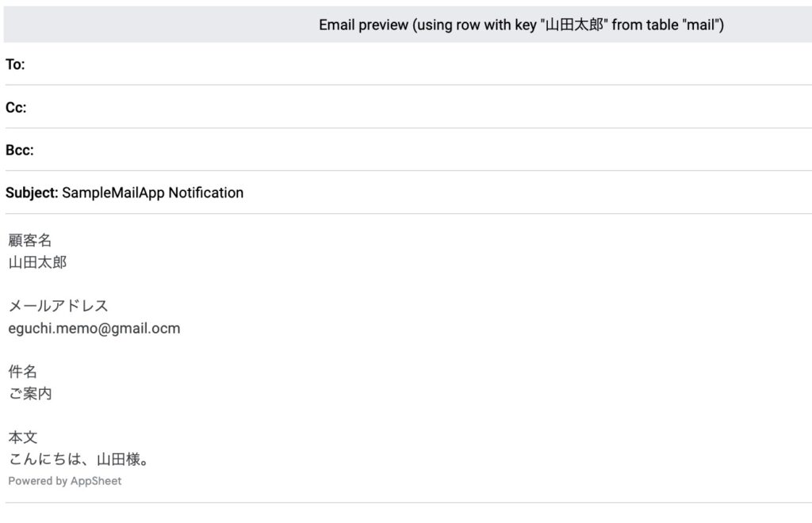This screenshot has width=812, height=523.
Task: Click the eguchi.memo@gmail.ocm email address
Action: pos(94,329)
